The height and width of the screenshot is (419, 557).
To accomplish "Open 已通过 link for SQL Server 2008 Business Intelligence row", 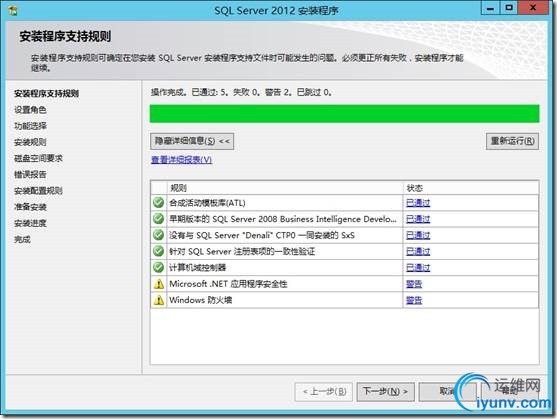I will pyautogui.click(x=418, y=219).
